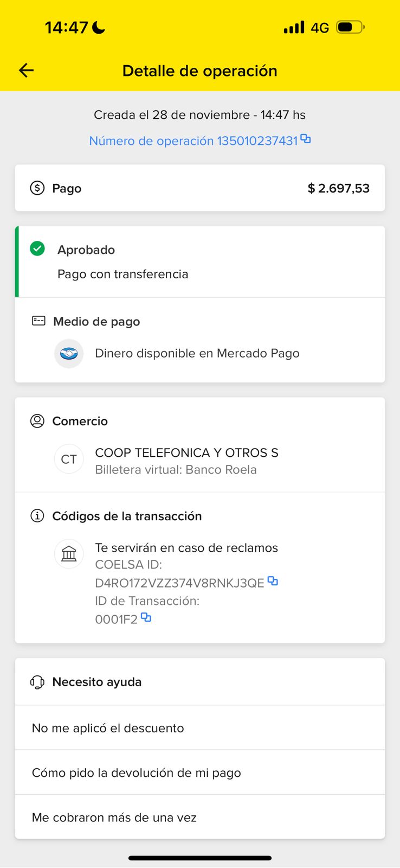
Task: Tap the Pago dollar sign icon
Action: pyautogui.click(x=37, y=188)
